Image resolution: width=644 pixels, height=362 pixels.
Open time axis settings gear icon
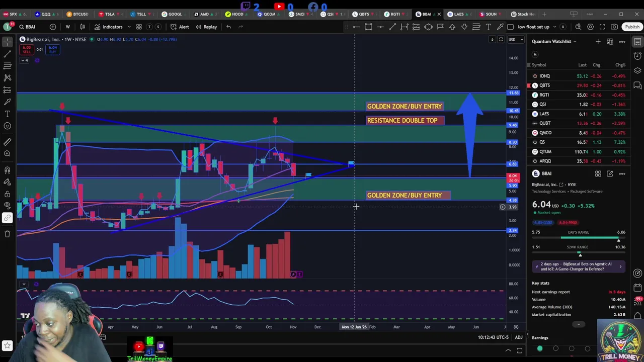[516, 327]
